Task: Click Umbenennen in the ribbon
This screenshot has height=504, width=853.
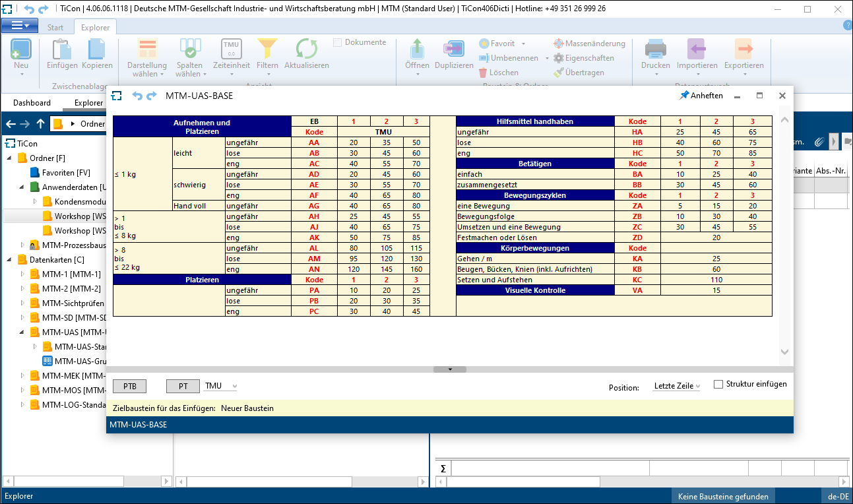Action: [509, 58]
